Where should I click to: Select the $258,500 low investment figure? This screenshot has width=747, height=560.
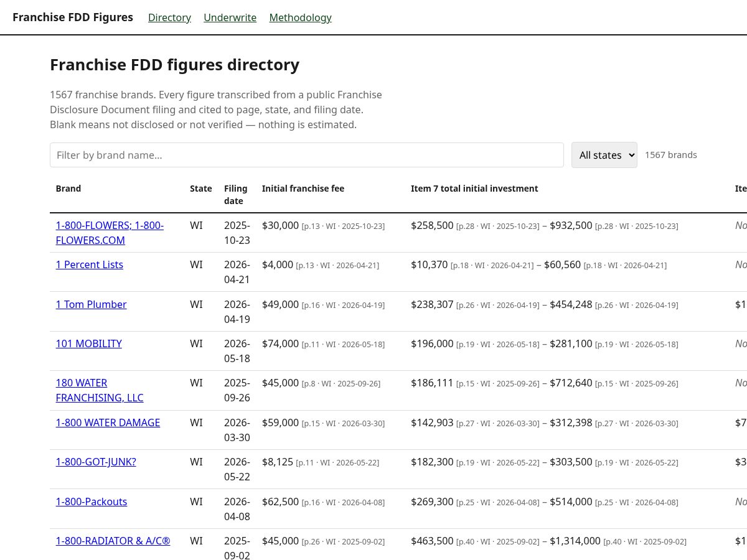point(432,225)
